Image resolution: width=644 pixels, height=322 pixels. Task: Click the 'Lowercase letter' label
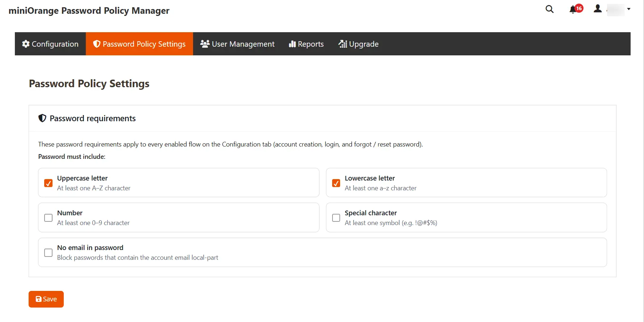coord(370,178)
